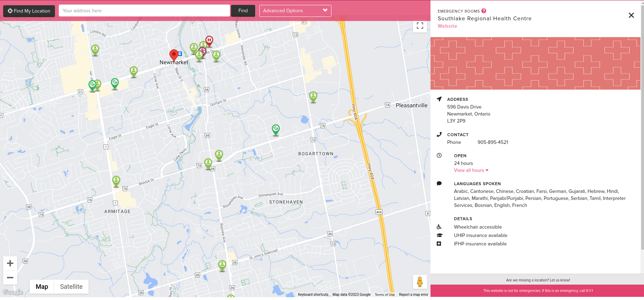Select the Street View pegman icon
644x300 pixels.
coord(420,282)
